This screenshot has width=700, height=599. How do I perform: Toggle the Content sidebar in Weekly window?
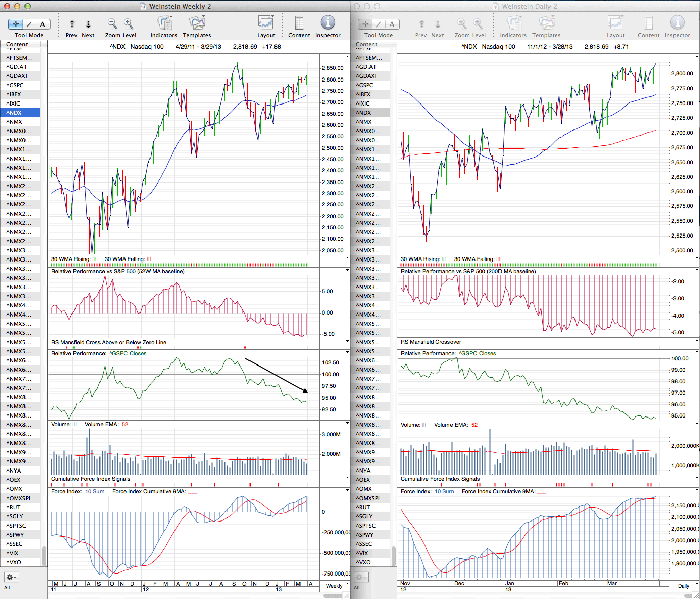pyautogui.click(x=299, y=23)
